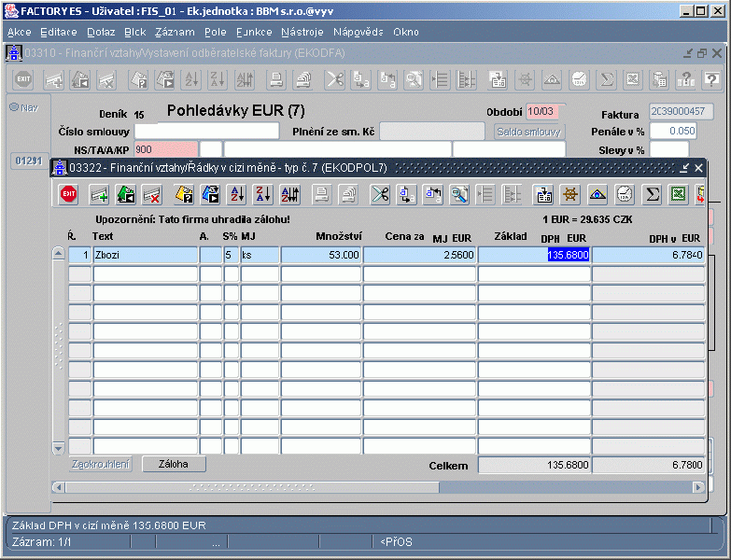Click the scroll down arrow of the rows list
Image resolution: width=731 pixels, height=560 pixels.
[59, 448]
